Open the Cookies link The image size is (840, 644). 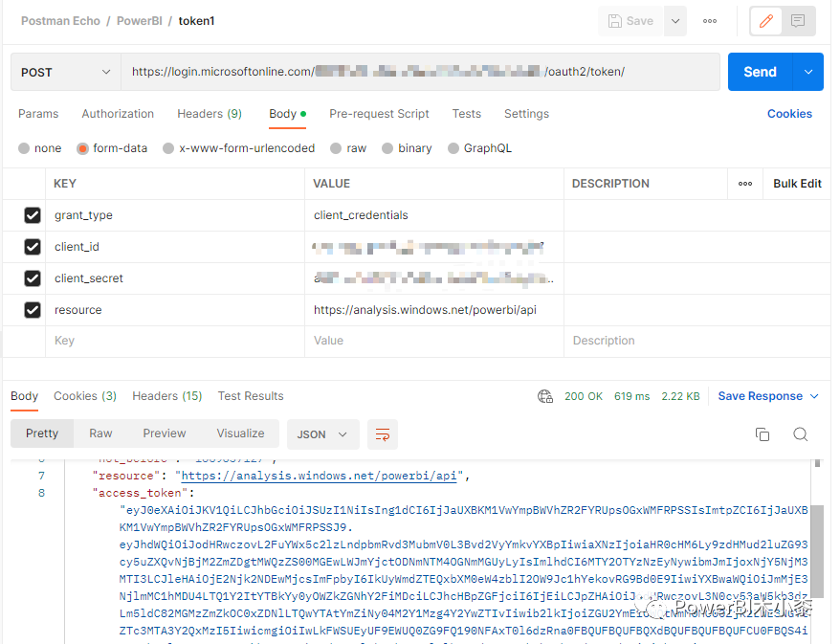789,114
